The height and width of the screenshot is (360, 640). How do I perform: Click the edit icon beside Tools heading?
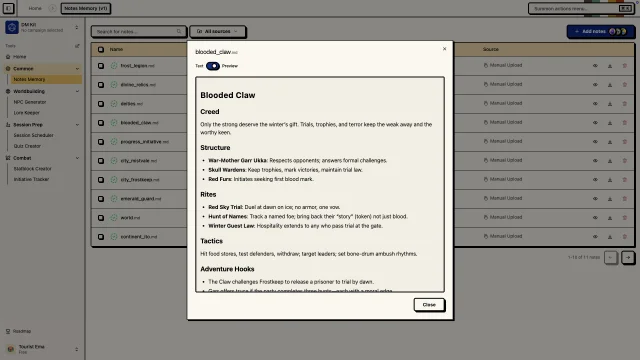pos(77,46)
